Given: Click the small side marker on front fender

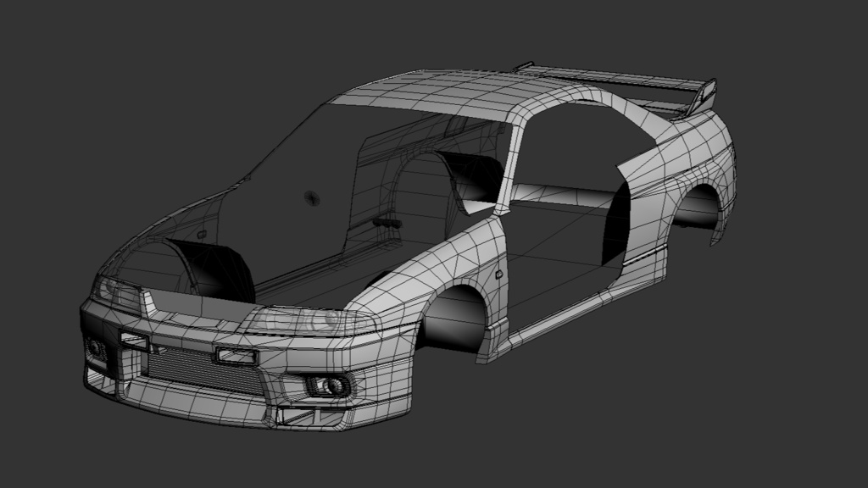Looking at the screenshot, I should coord(498,274).
